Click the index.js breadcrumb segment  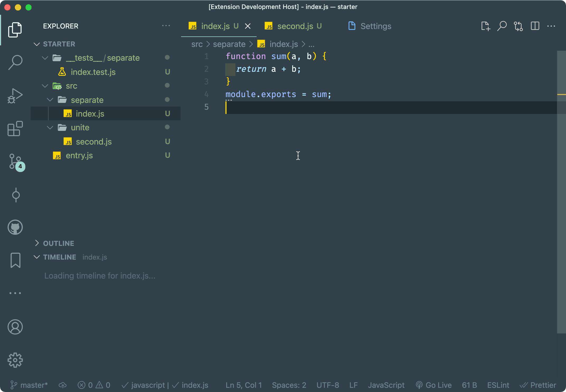point(278,44)
